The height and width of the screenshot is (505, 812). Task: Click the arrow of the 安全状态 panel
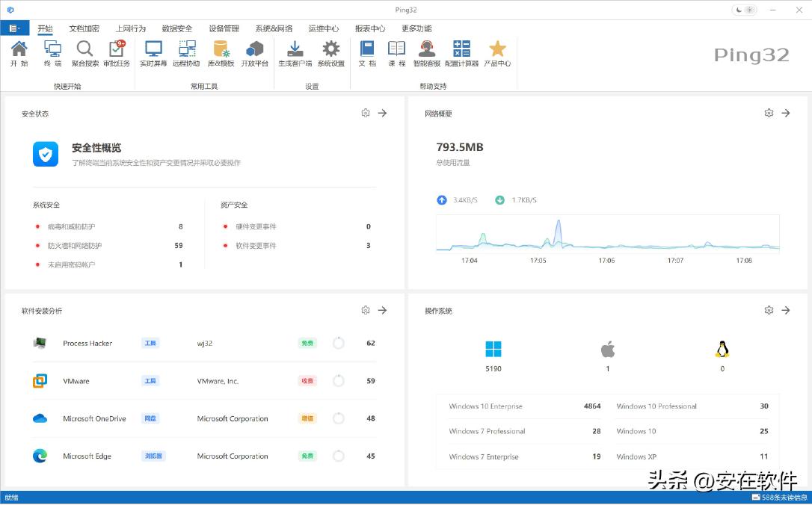[382, 113]
